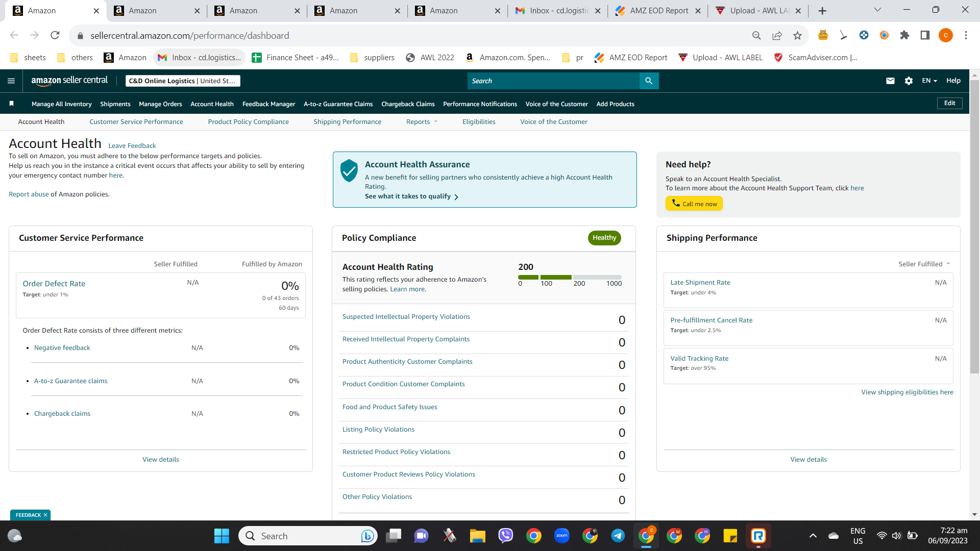Switch to the AMZ EOD Report tab
The height and width of the screenshot is (551, 980).
click(659, 11)
